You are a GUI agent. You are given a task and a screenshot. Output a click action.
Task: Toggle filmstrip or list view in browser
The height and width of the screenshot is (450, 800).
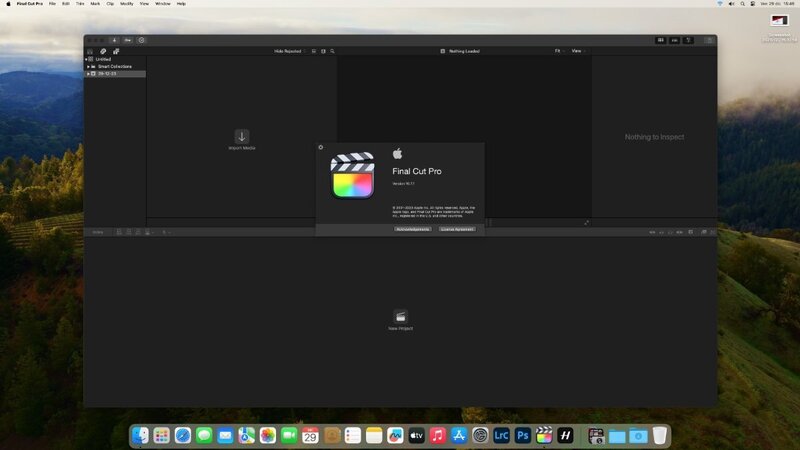[x=314, y=51]
